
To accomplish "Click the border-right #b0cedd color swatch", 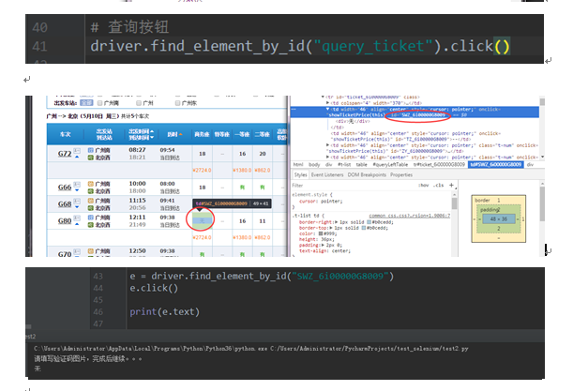I will tap(369, 222).
